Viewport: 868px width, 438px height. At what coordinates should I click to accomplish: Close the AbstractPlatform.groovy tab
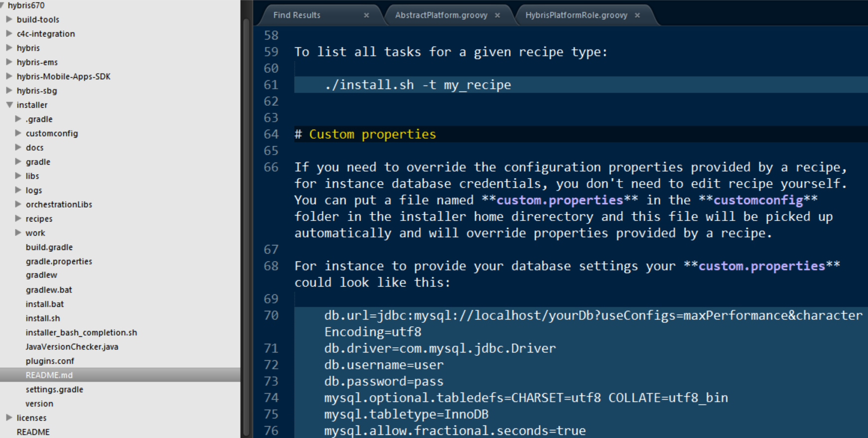pos(497,15)
